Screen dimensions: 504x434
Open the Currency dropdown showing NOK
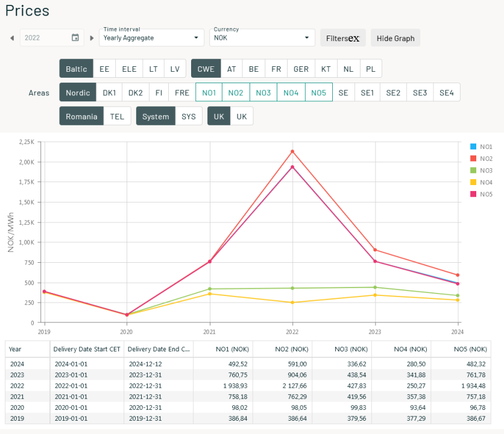262,37
